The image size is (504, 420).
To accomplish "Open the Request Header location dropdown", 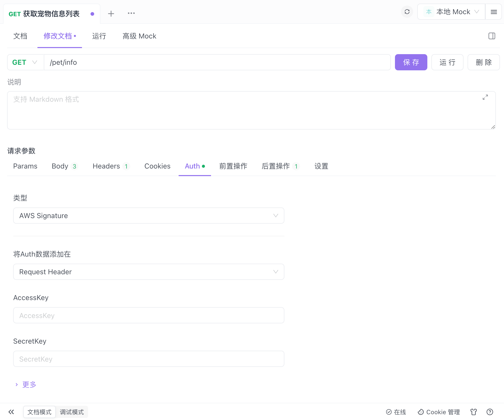I will 149,272.
